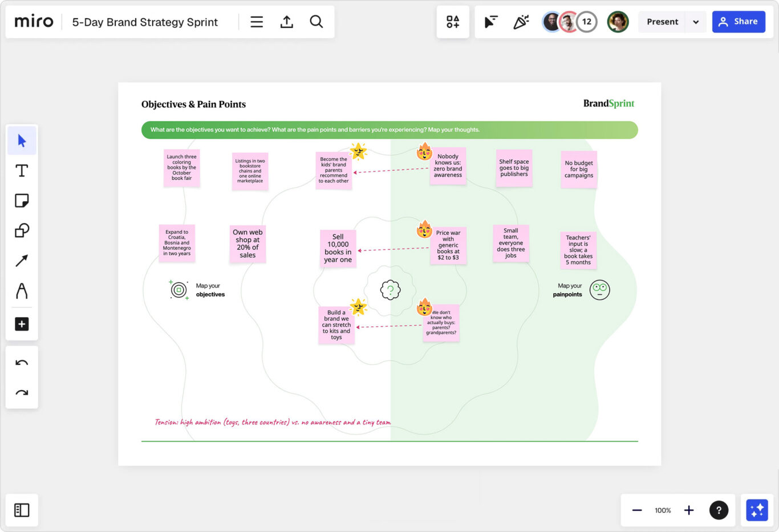The image size is (779, 532).
Task: Redo the last action
Action: point(22,392)
